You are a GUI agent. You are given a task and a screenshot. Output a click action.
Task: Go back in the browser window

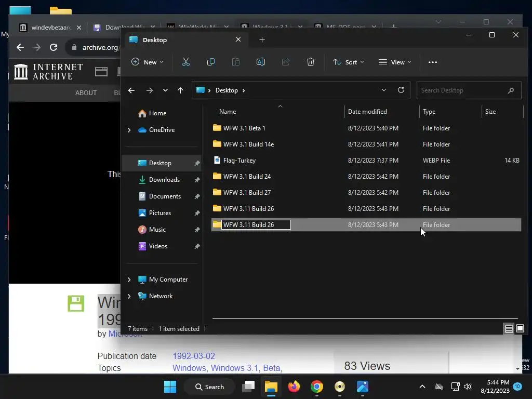click(20, 47)
